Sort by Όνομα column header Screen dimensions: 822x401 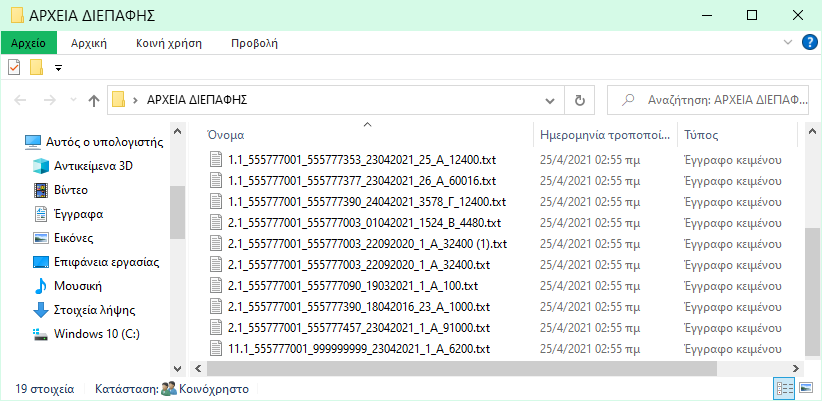click(x=225, y=135)
